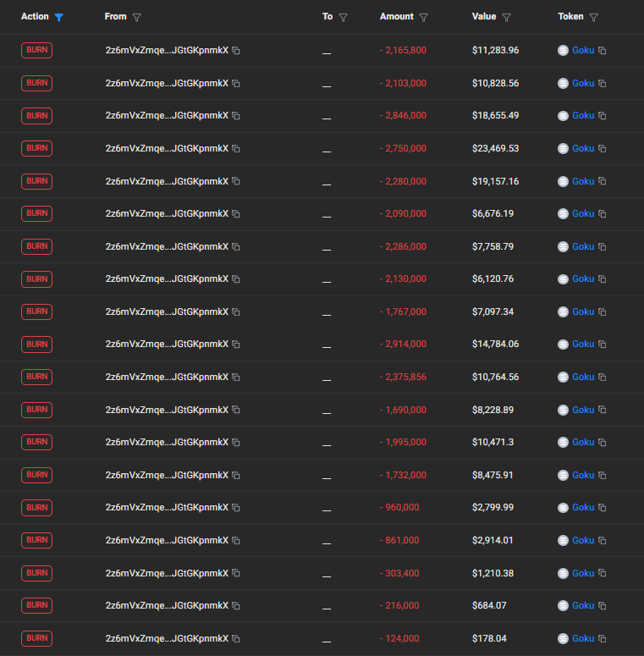Select the amount '- 2,846,000'
Viewport: 644px width, 656px height.
point(403,115)
